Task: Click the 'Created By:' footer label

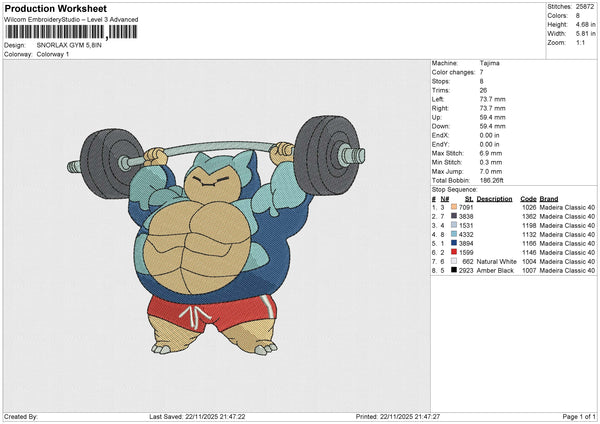Action: pos(21,417)
